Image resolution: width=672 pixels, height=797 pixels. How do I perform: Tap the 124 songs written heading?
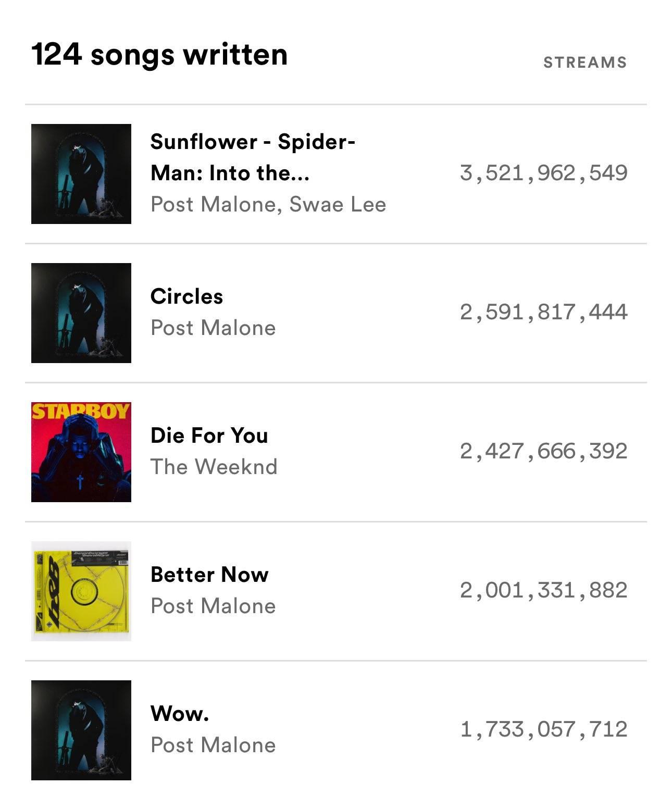click(159, 55)
